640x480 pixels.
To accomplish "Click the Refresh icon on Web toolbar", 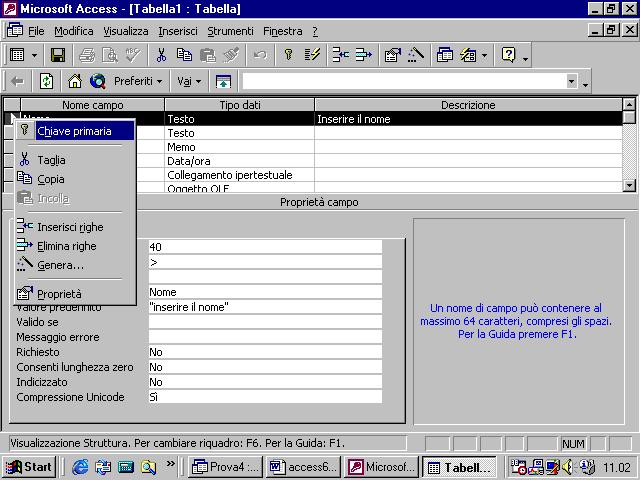I will [46, 82].
